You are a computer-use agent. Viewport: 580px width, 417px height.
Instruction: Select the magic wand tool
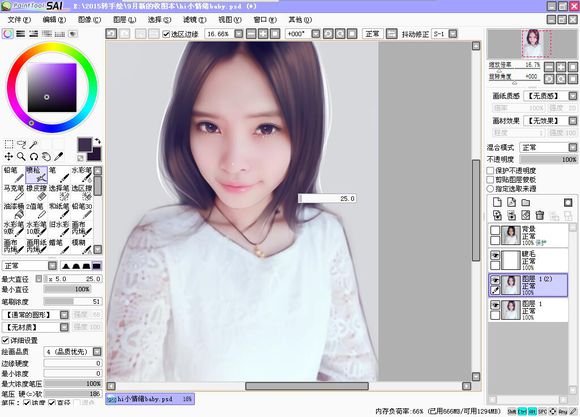(x=34, y=144)
